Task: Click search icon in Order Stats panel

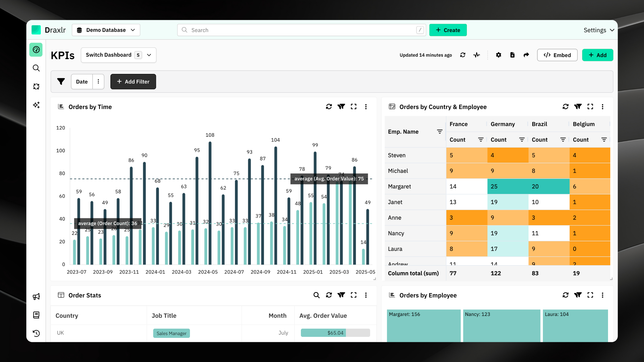Action: (x=316, y=295)
